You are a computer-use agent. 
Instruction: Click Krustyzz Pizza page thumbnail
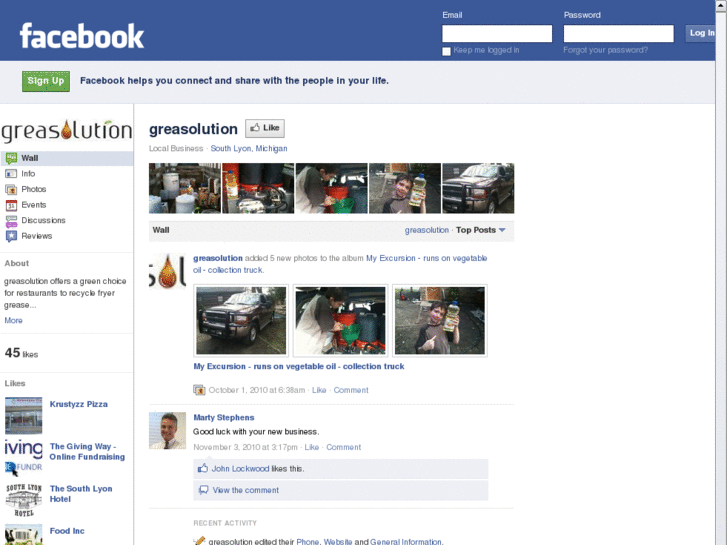[x=24, y=415]
